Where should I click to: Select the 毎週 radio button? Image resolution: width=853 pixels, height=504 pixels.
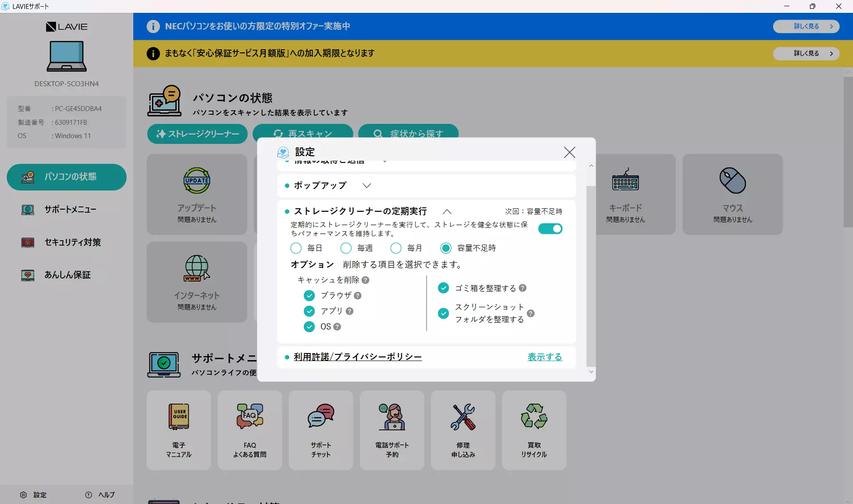click(x=346, y=248)
